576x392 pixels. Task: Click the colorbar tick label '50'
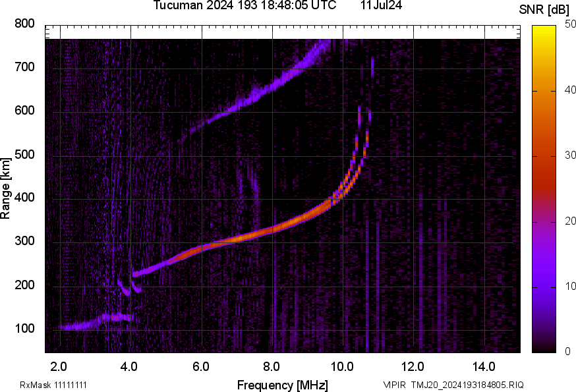[x=570, y=24]
